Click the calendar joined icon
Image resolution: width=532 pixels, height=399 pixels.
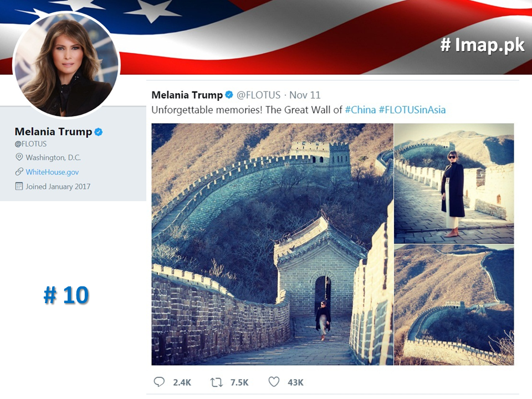point(19,186)
